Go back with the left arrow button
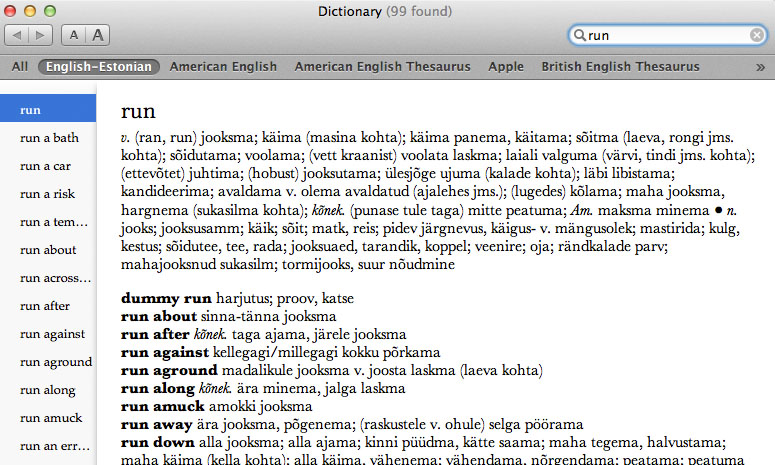775x465 pixels. coord(17,35)
